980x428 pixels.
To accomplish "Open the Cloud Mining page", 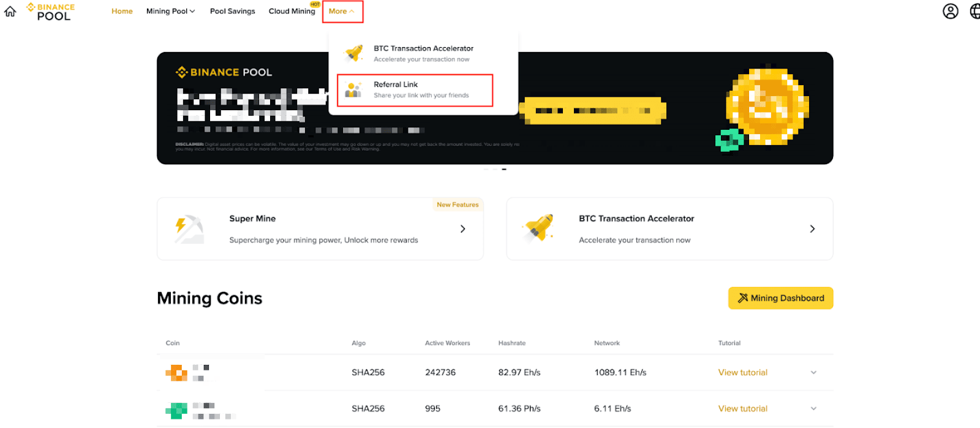I will [x=292, y=11].
